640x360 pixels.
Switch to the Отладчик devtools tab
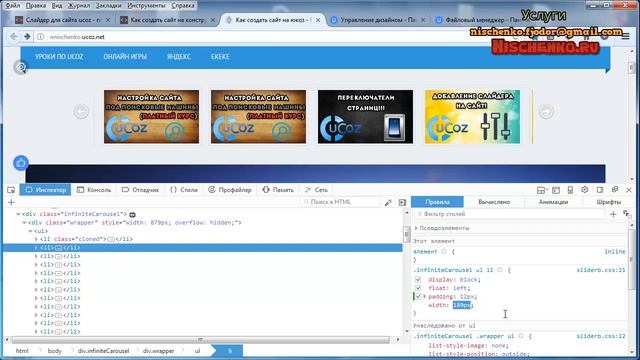[140, 190]
